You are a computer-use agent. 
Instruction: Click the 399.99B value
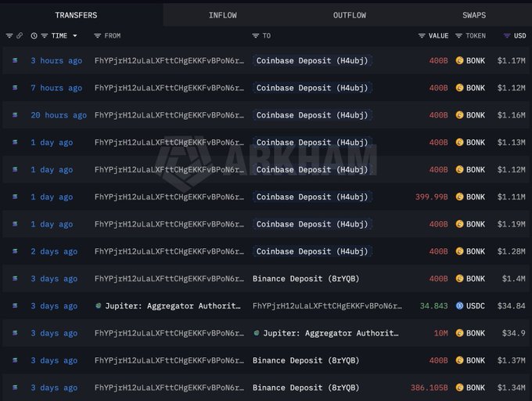[x=432, y=197]
